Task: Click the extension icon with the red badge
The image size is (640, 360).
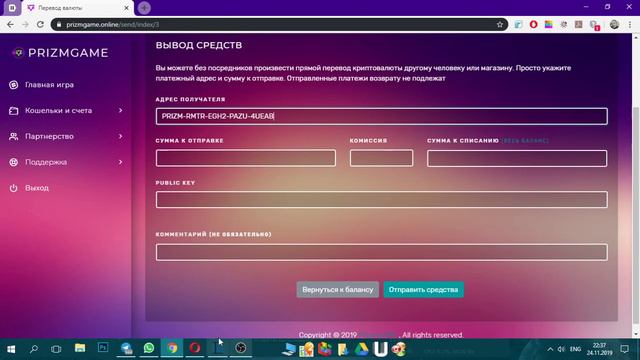Action: coord(594,25)
